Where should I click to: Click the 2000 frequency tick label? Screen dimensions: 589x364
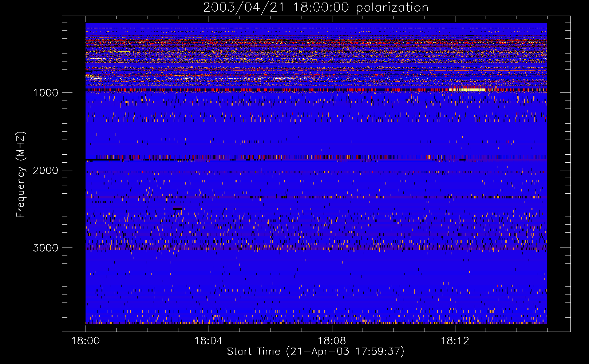[x=46, y=170]
